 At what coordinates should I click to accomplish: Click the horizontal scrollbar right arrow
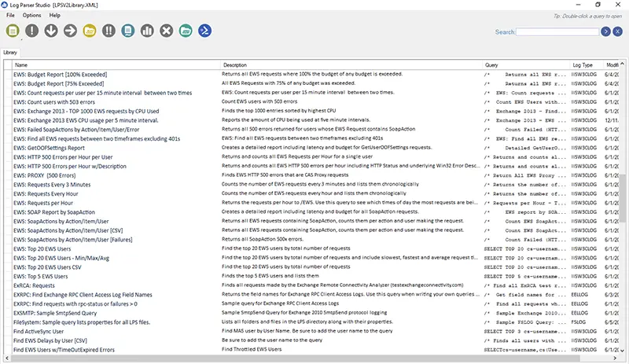(x=615, y=358)
